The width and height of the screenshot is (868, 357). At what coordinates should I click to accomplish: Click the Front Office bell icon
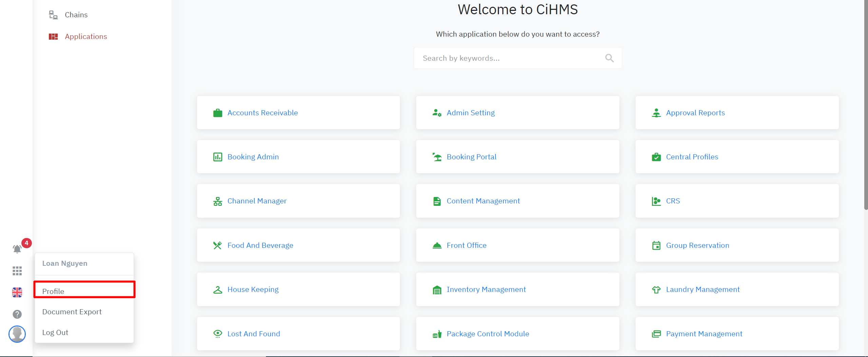[x=437, y=245]
